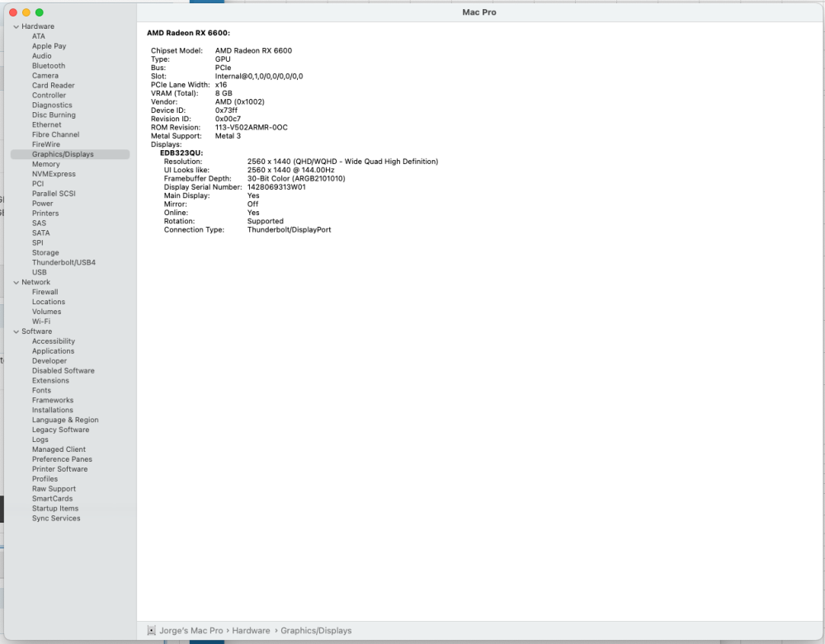
Task: Click the computer icon in the path bar
Action: point(152,630)
